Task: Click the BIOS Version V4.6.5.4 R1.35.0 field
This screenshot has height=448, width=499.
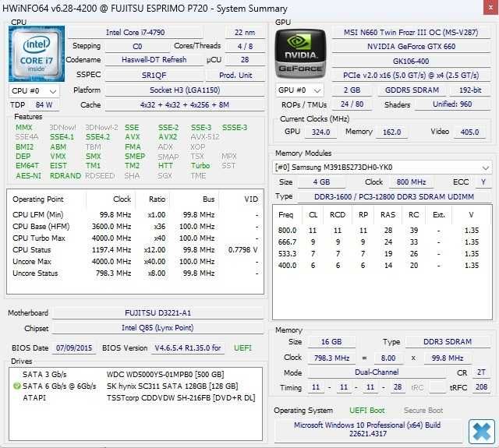Action: pyautogui.click(x=188, y=348)
